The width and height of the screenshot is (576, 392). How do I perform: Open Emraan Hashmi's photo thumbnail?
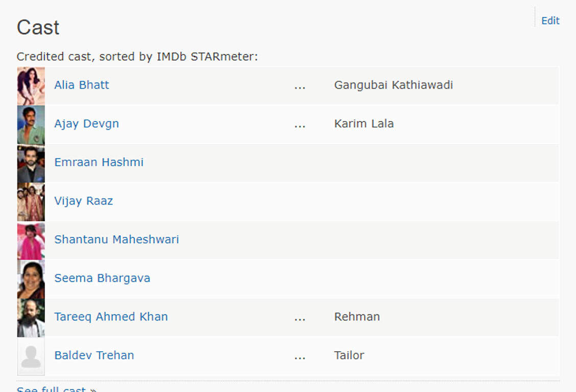coord(31,163)
